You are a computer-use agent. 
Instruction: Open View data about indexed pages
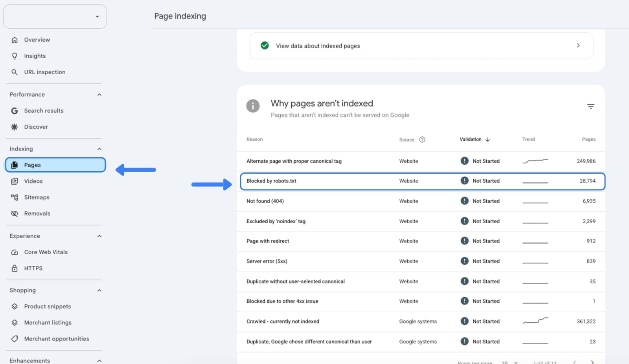421,46
